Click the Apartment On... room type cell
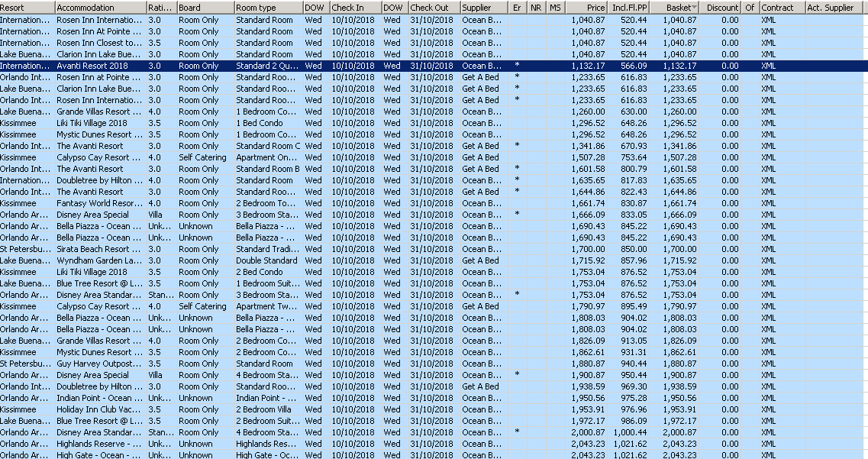 (x=267, y=157)
